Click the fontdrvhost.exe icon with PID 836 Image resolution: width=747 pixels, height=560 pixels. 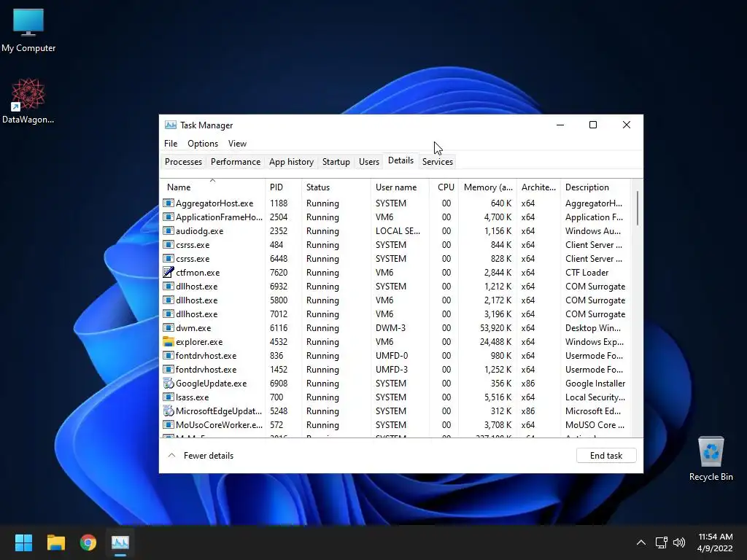[169, 355]
